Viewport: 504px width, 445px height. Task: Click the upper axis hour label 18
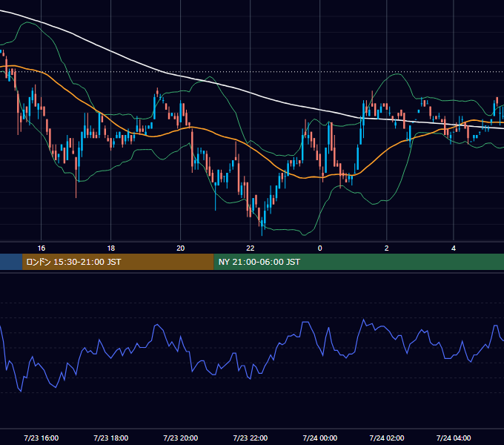click(x=111, y=248)
